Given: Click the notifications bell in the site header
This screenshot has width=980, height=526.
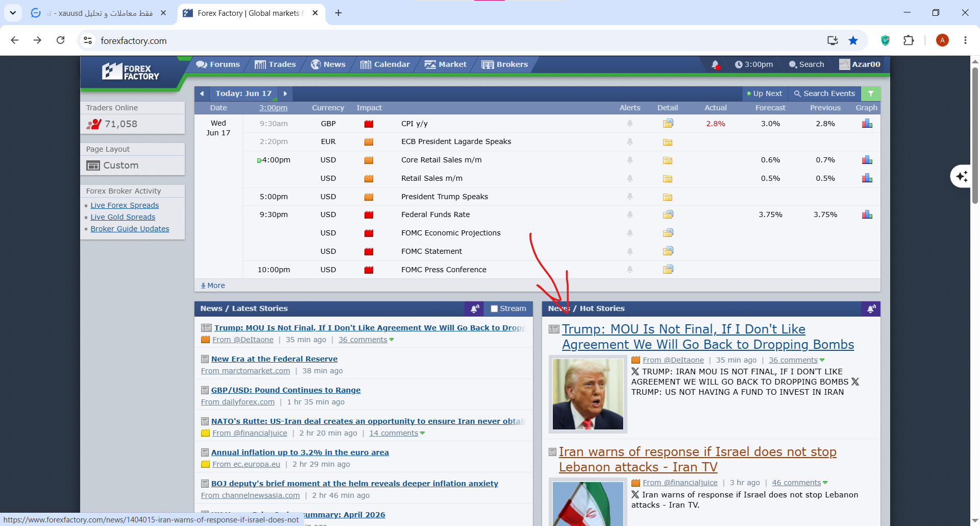Looking at the screenshot, I should (x=715, y=64).
